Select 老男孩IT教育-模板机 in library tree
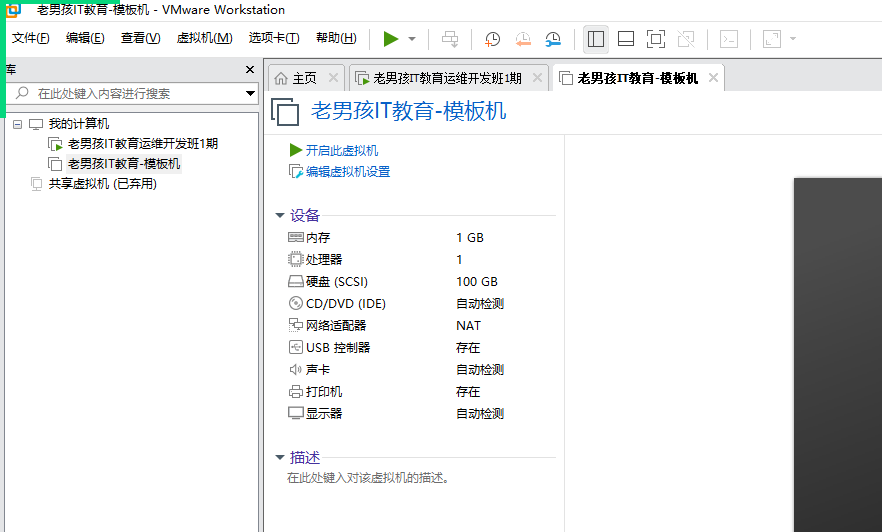This screenshot has height=532, width=882. coord(124,164)
